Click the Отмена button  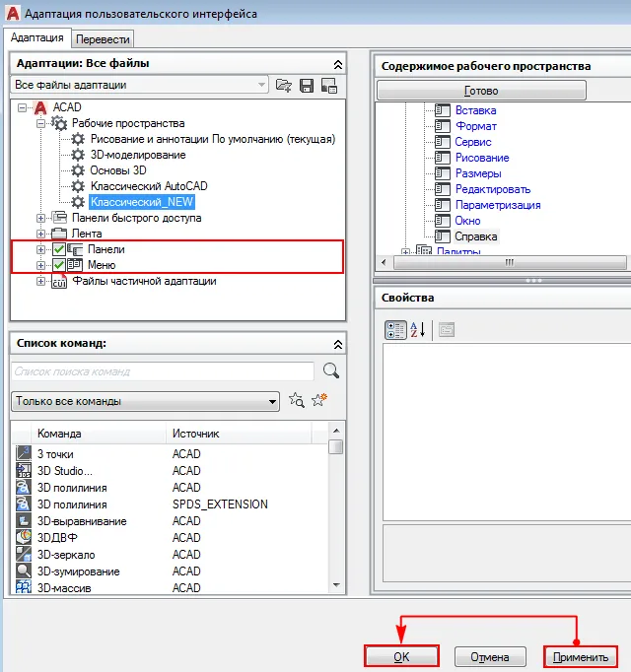coord(490,657)
